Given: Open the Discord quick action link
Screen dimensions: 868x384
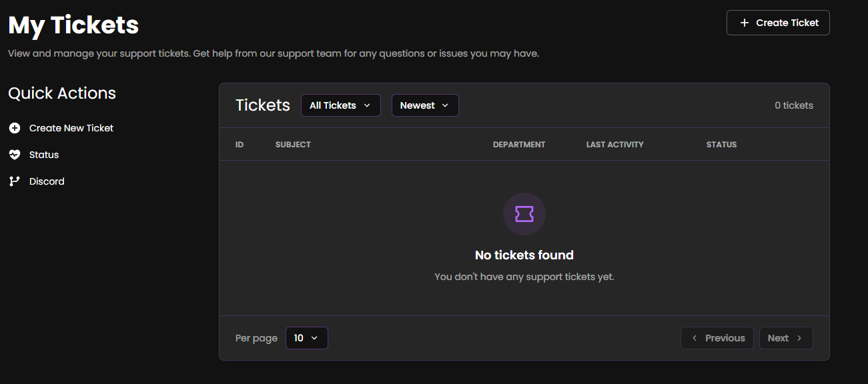Looking at the screenshot, I should (x=37, y=181).
